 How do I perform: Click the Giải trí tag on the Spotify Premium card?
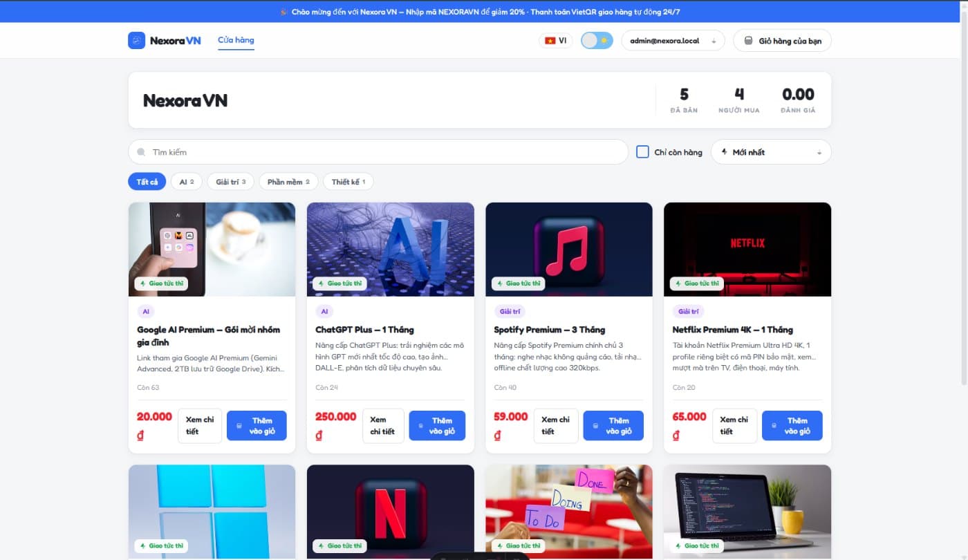coord(510,312)
